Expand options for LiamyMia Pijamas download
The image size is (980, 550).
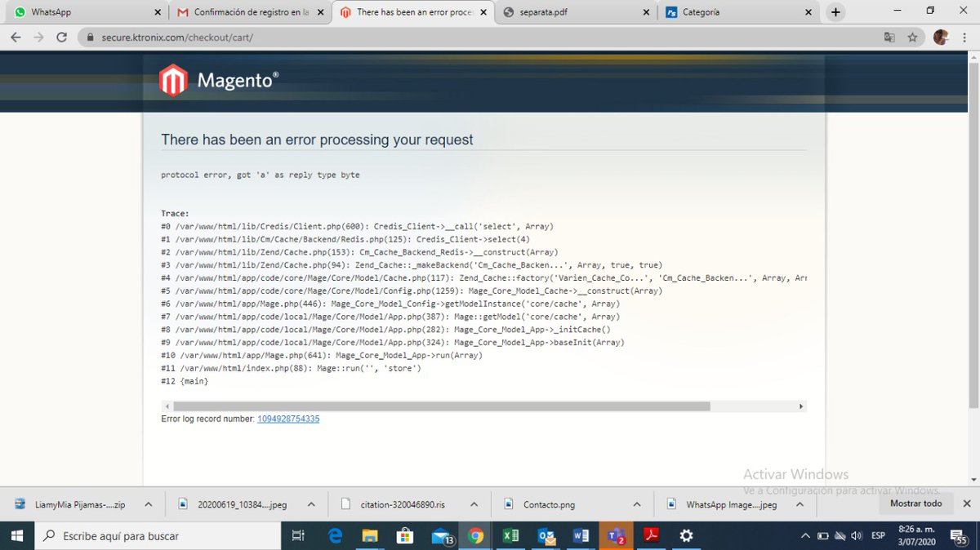point(148,504)
